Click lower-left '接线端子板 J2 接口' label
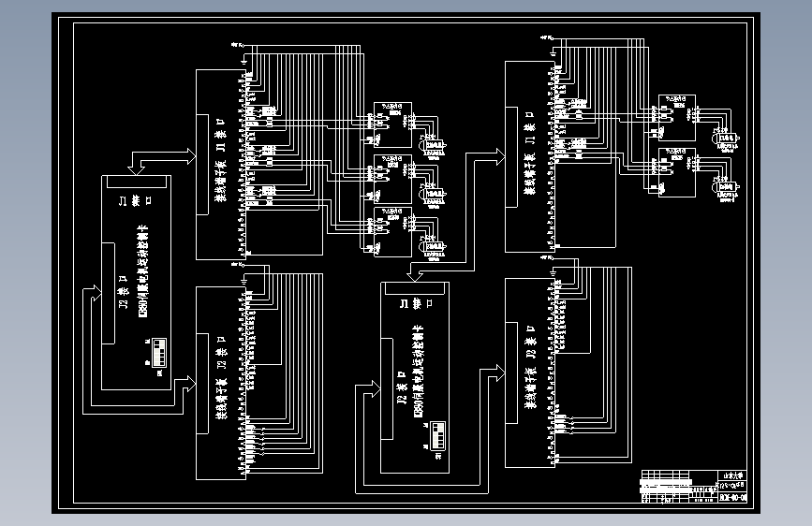The height and width of the screenshot is (526, 812). click(222, 377)
